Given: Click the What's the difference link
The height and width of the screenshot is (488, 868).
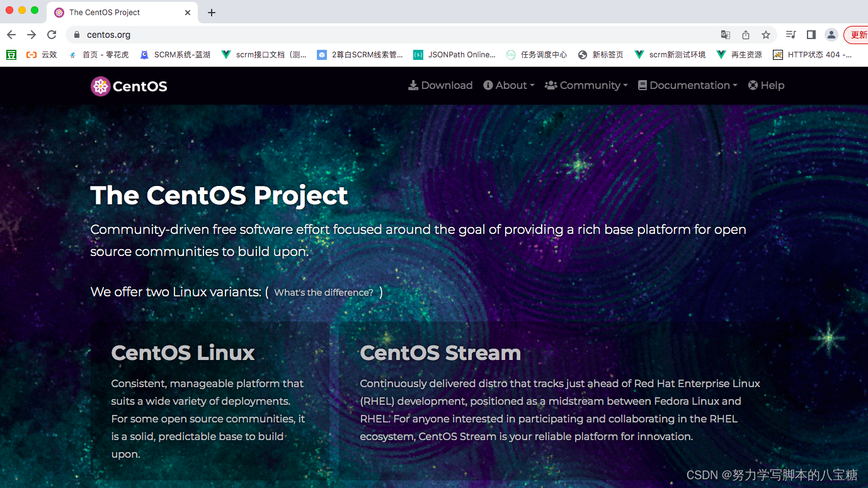Looking at the screenshot, I should click(x=324, y=293).
